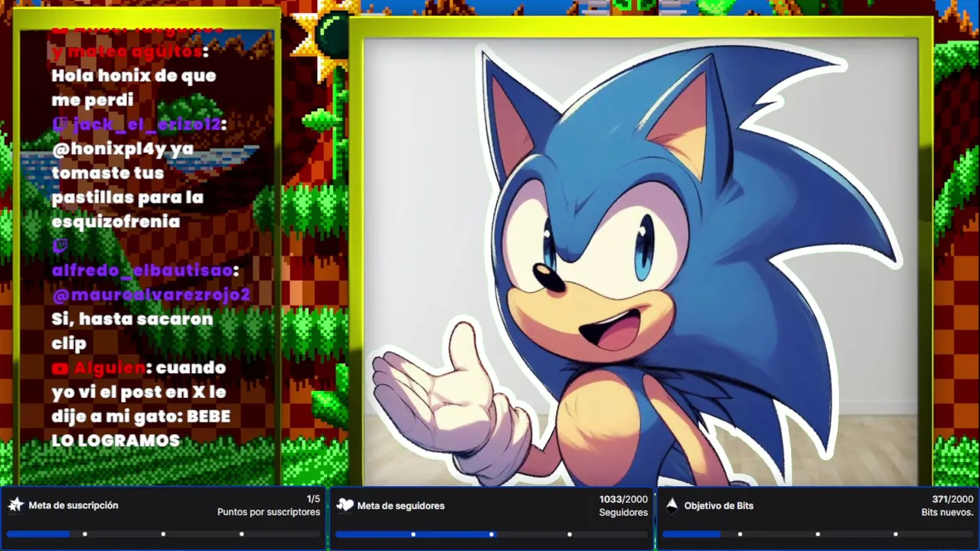This screenshot has width=980, height=551.
Task: Click the '371/2000' bits count
Action: pyautogui.click(x=952, y=499)
